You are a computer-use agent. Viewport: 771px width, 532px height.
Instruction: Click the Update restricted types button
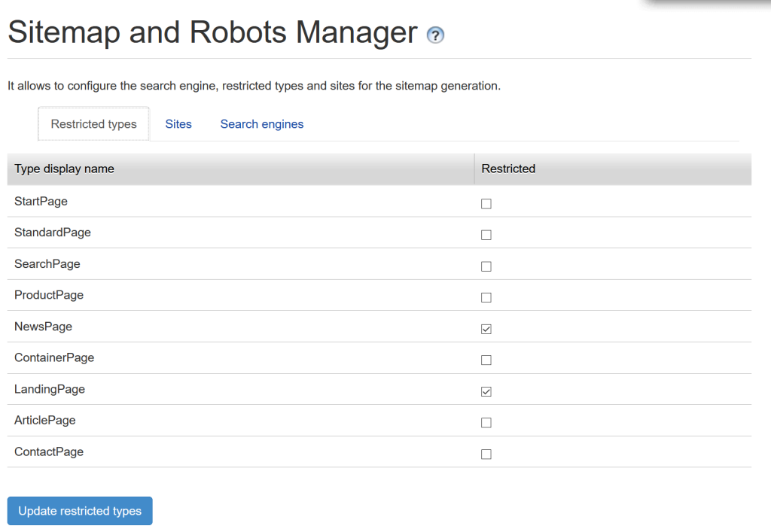pos(79,510)
